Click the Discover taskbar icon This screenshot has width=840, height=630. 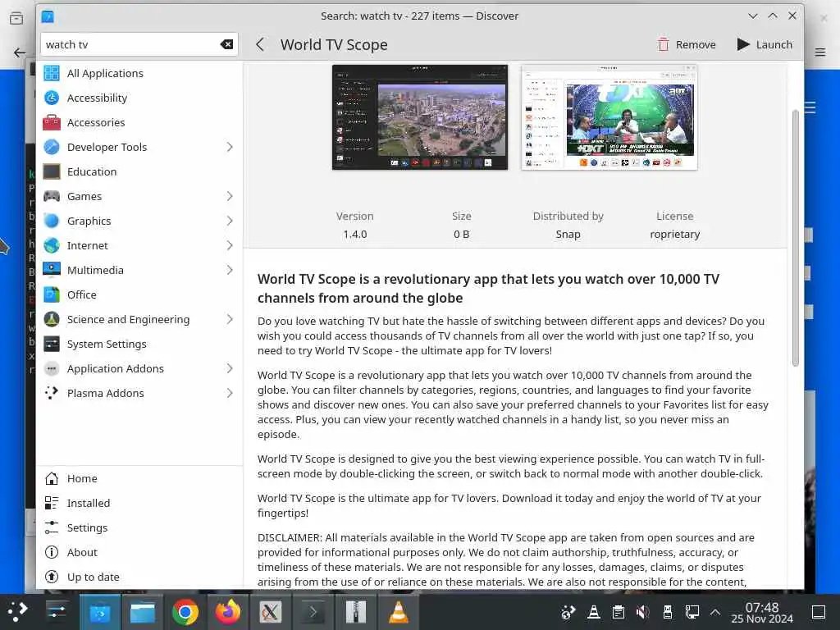pos(100,612)
